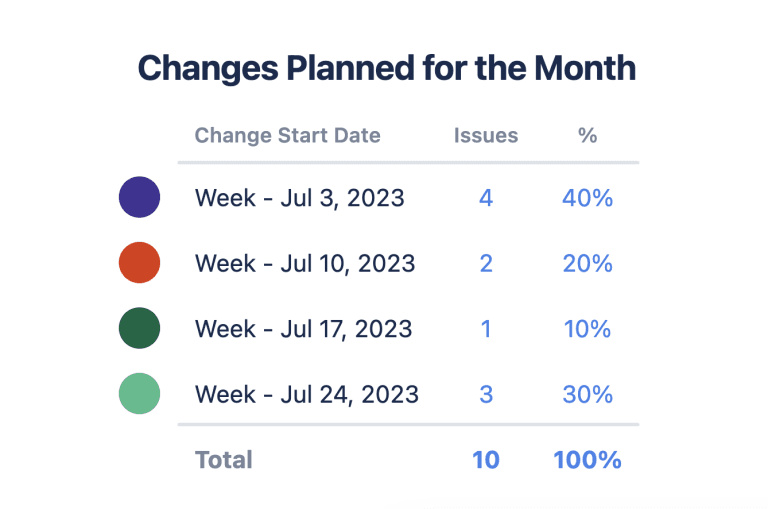768x509 pixels.
Task: Open issue count 3 for Jul 24 week
Action: [x=486, y=395]
